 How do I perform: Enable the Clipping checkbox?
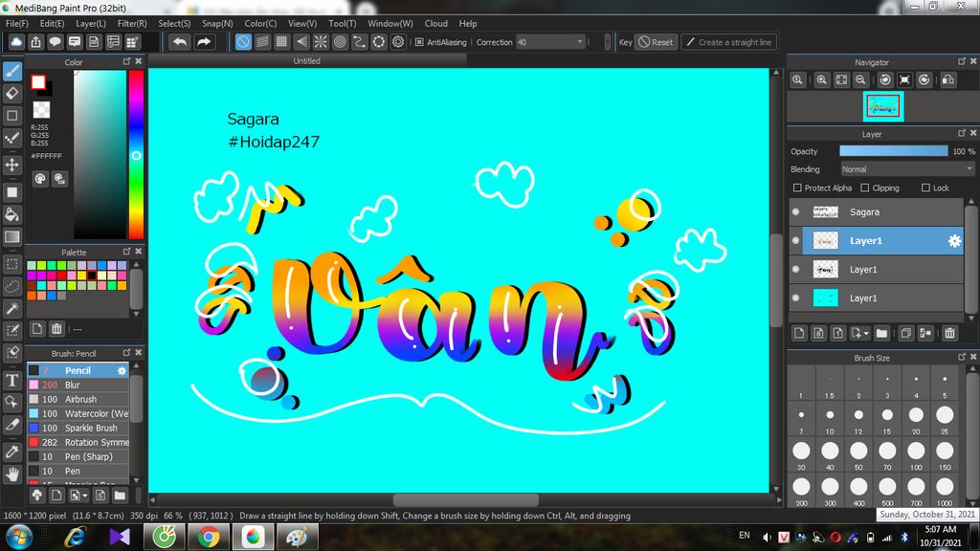(x=865, y=187)
